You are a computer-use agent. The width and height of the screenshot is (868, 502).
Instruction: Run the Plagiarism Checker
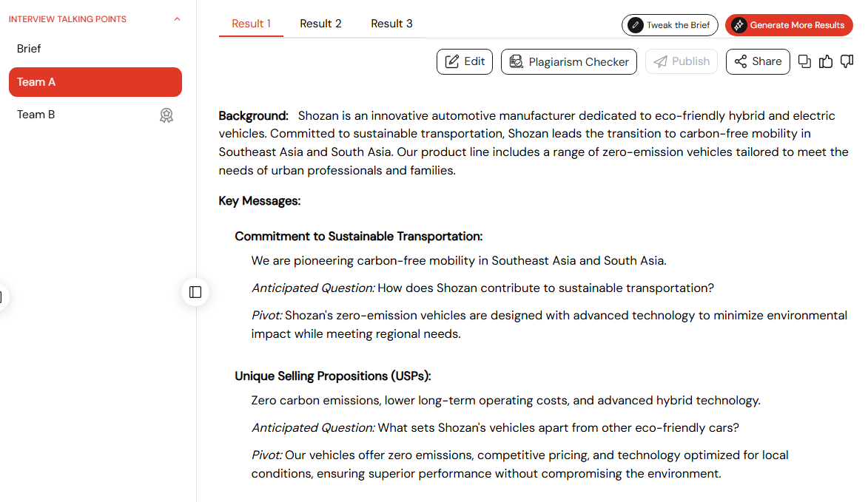[569, 61]
